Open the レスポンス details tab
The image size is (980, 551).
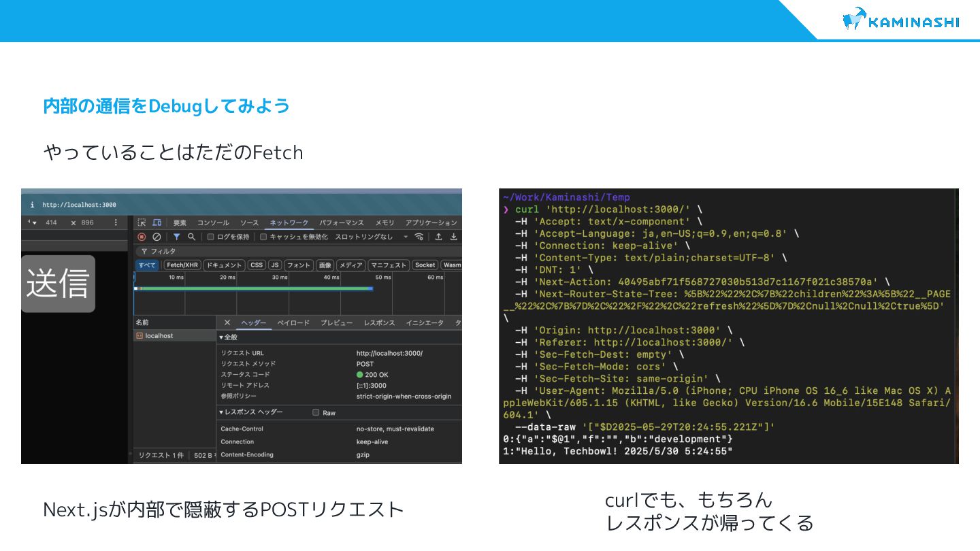379,322
